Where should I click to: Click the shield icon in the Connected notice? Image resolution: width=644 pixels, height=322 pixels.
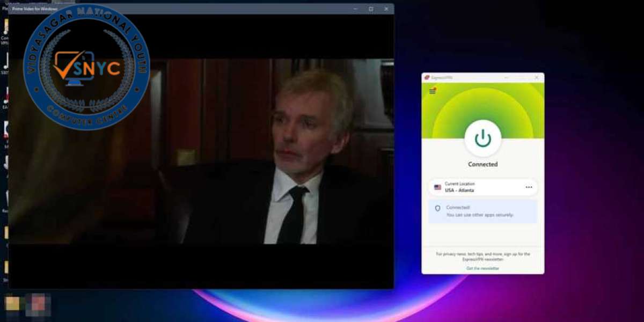438,208
